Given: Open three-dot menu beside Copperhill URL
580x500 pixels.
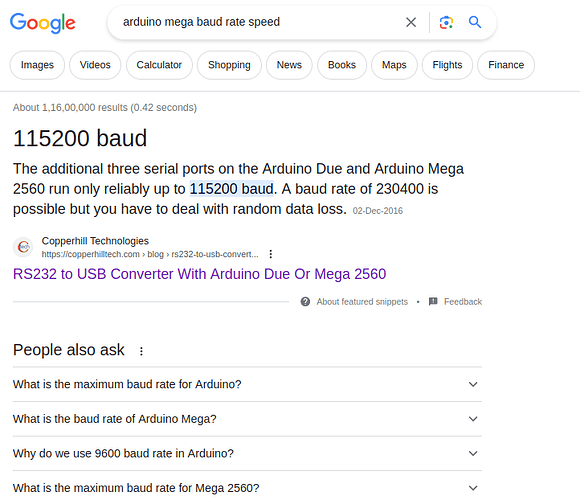Looking at the screenshot, I should click(x=271, y=254).
